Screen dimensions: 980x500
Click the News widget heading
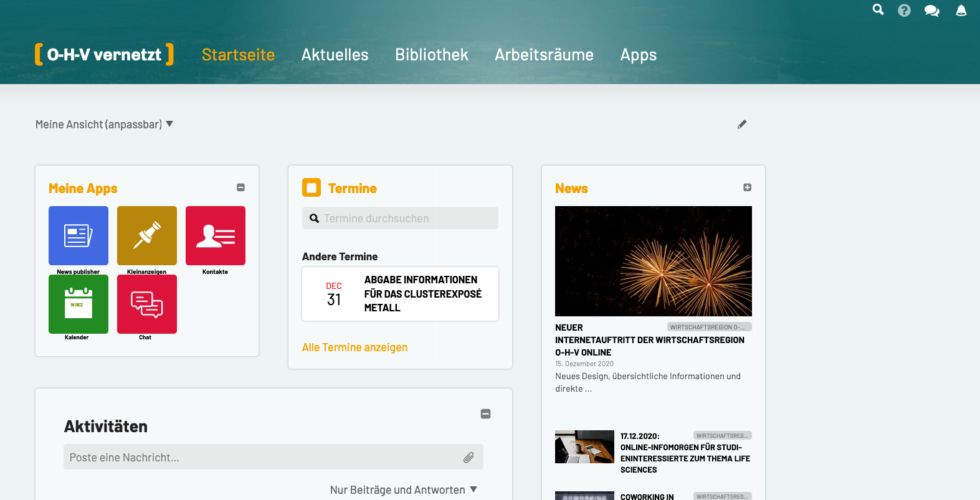[x=571, y=188]
